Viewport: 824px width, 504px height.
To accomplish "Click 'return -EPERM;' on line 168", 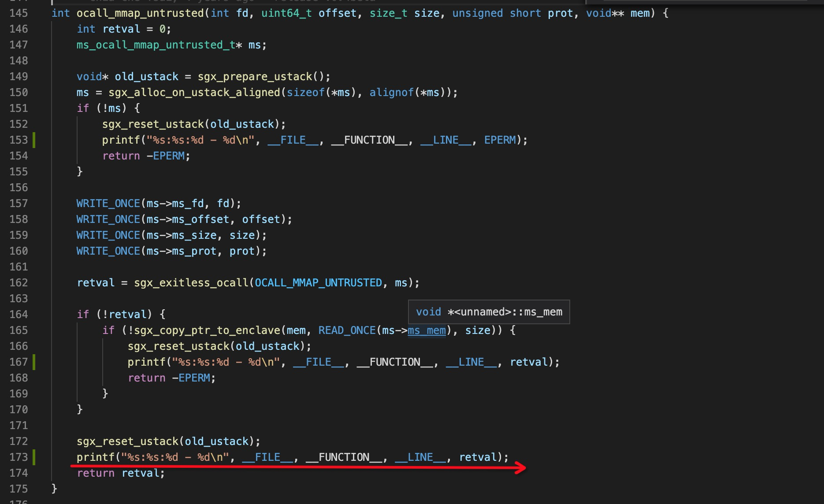I will click(172, 378).
